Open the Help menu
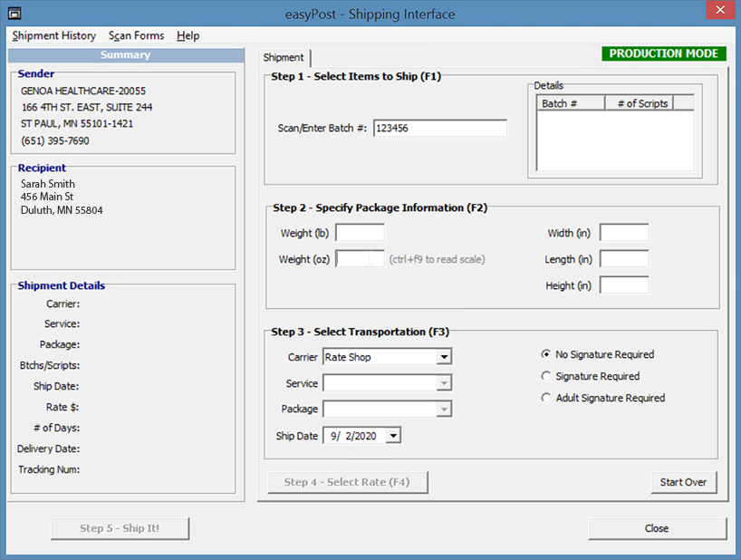The height and width of the screenshot is (560, 741). [x=188, y=35]
